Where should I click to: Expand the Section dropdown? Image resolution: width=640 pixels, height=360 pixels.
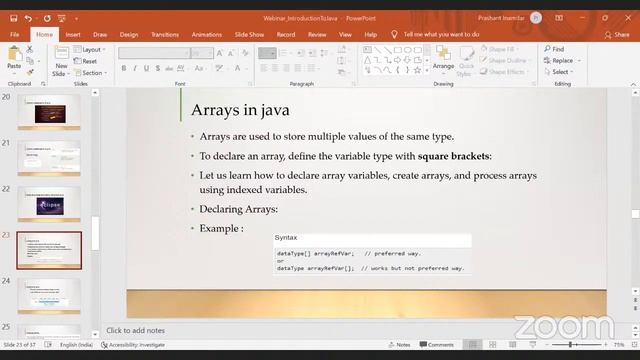pos(91,73)
